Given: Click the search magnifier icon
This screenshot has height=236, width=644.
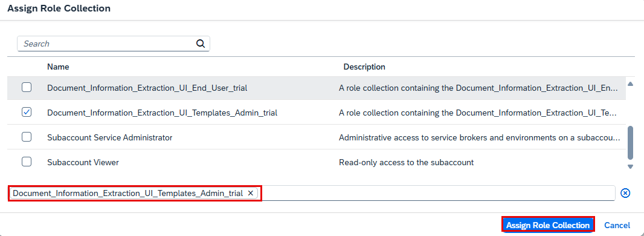Looking at the screenshot, I should coord(201,44).
